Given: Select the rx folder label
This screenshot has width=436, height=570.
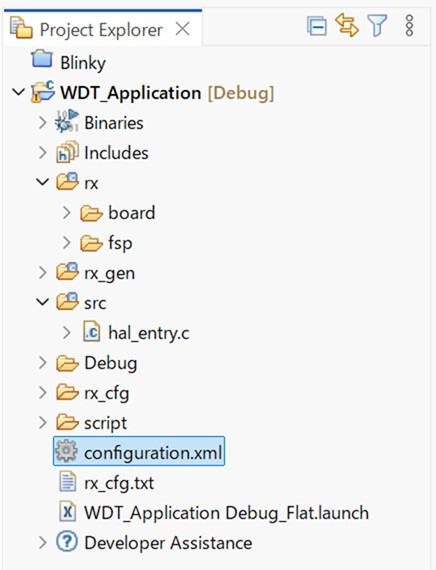Looking at the screenshot, I should coord(91,183).
